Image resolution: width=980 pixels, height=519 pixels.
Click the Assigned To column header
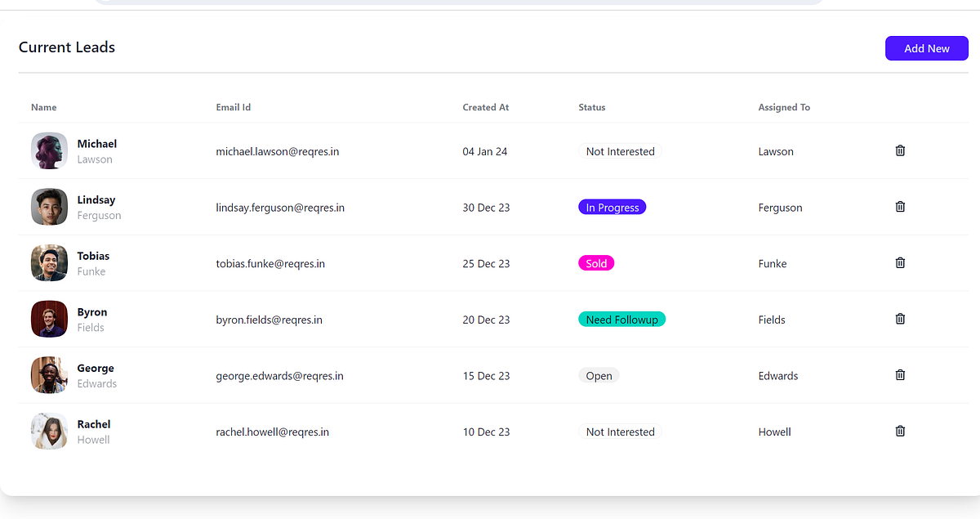[x=783, y=107]
